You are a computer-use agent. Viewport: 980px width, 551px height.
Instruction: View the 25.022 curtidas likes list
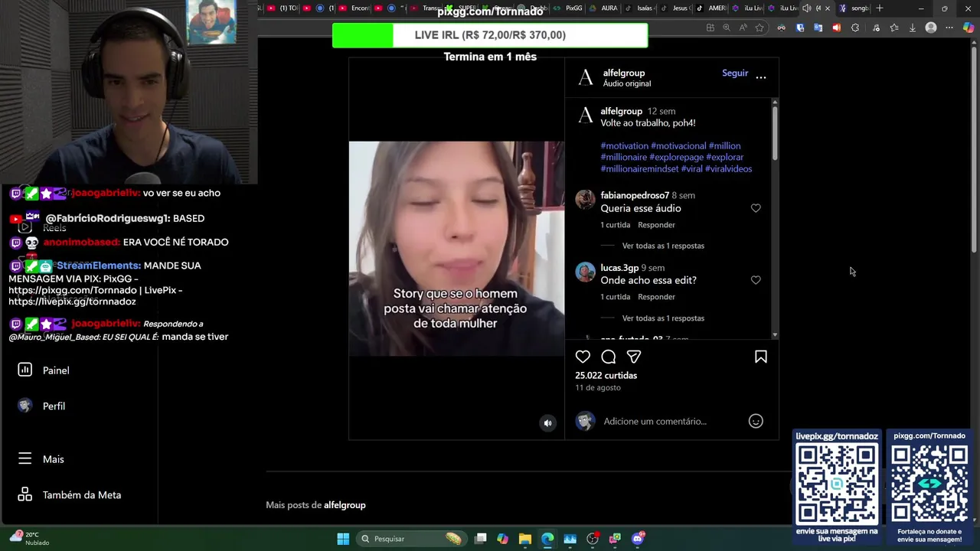(606, 376)
